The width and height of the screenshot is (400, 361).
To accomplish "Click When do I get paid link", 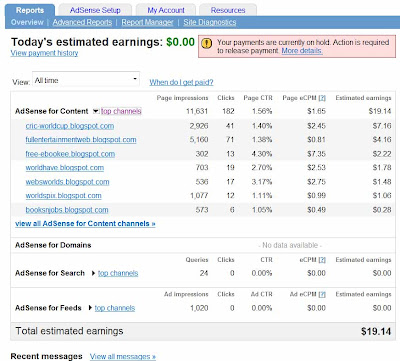I will tap(181, 82).
